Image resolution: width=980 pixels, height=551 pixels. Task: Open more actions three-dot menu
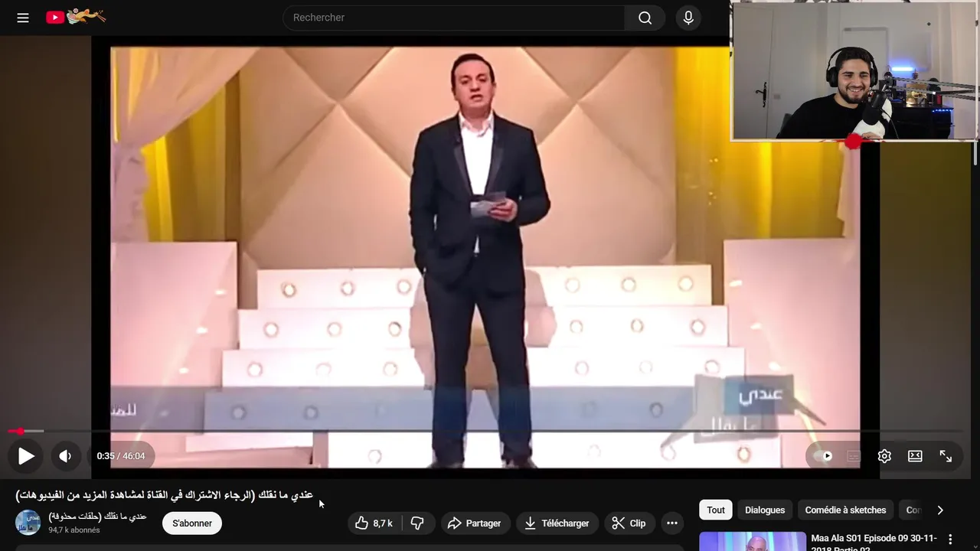coord(672,523)
